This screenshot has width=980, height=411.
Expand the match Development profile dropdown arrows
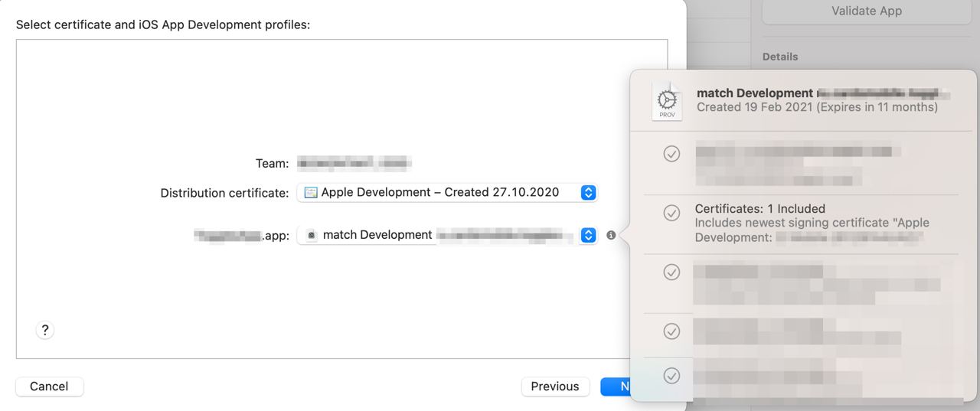(x=588, y=235)
